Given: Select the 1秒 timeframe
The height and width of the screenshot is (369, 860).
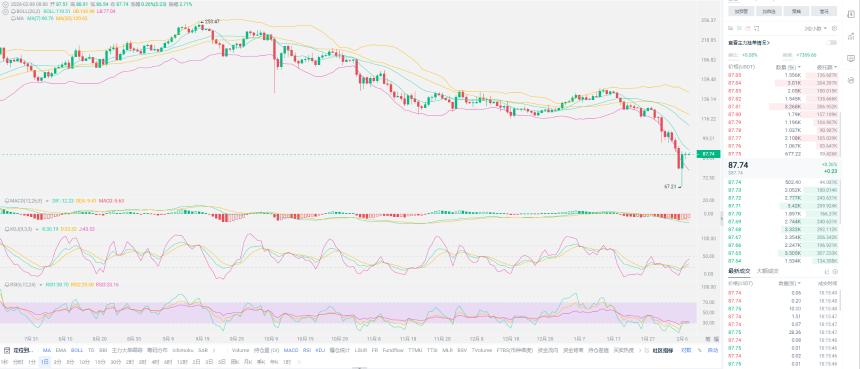Looking at the screenshot, I should click(4, 362).
